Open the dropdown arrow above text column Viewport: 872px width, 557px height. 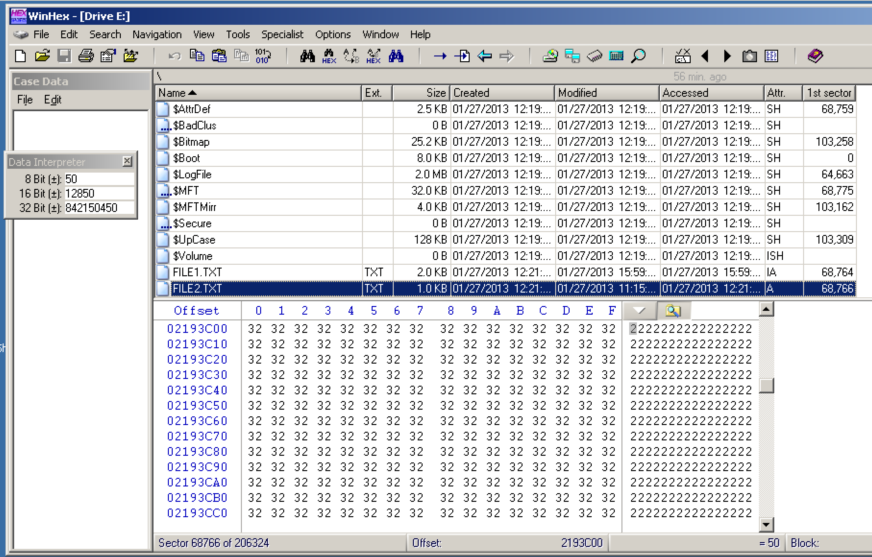tap(640, 311)
